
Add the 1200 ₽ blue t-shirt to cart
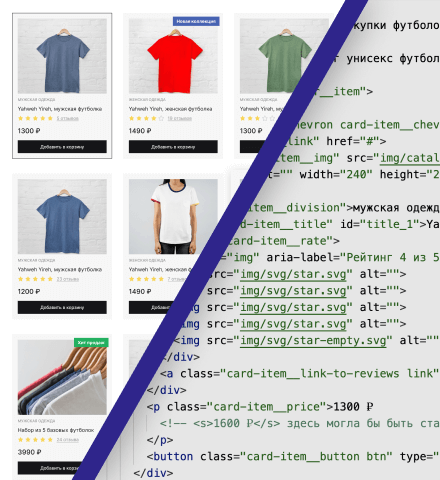(62, 307)
